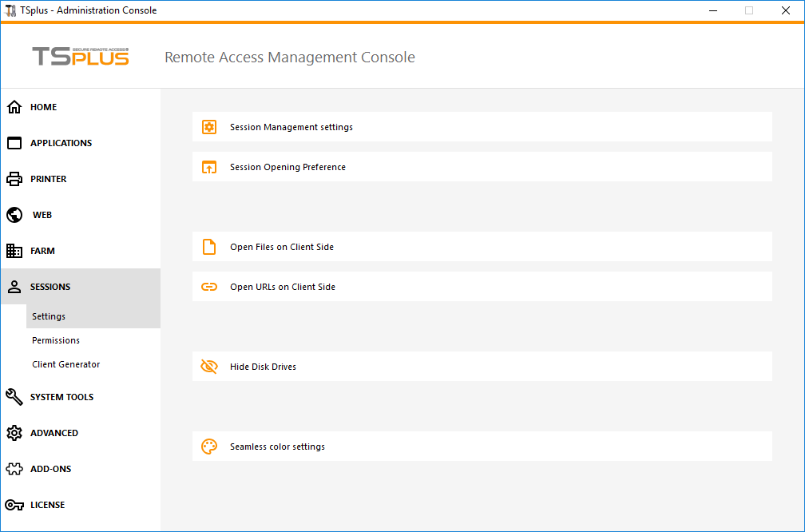Open Add-Ons via the puzzle piece icon
Viewport: 805px width, 532px height.
point(14,468)
